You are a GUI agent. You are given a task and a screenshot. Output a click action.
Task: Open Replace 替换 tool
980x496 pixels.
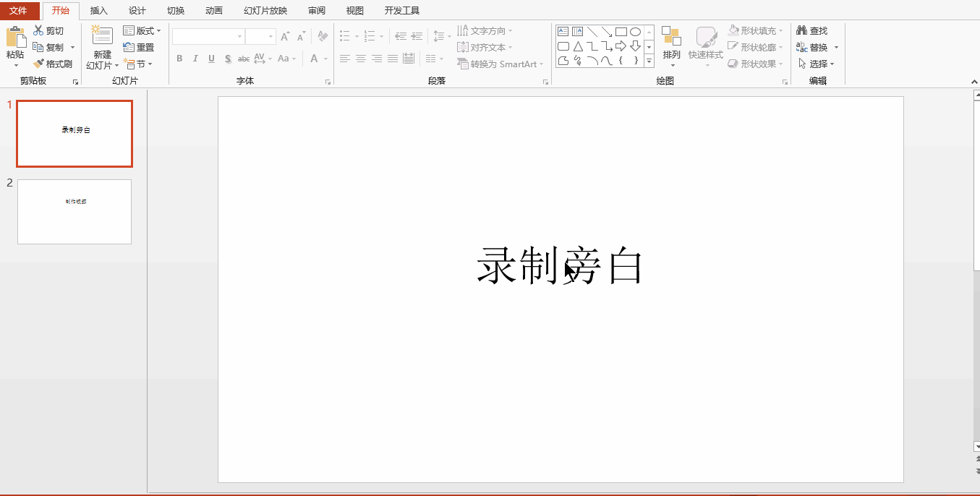point(811,47)
